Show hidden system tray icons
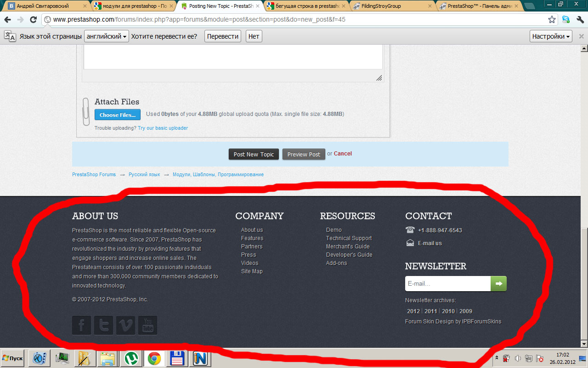The image size is (588, 368). click(x=496, y=358)
